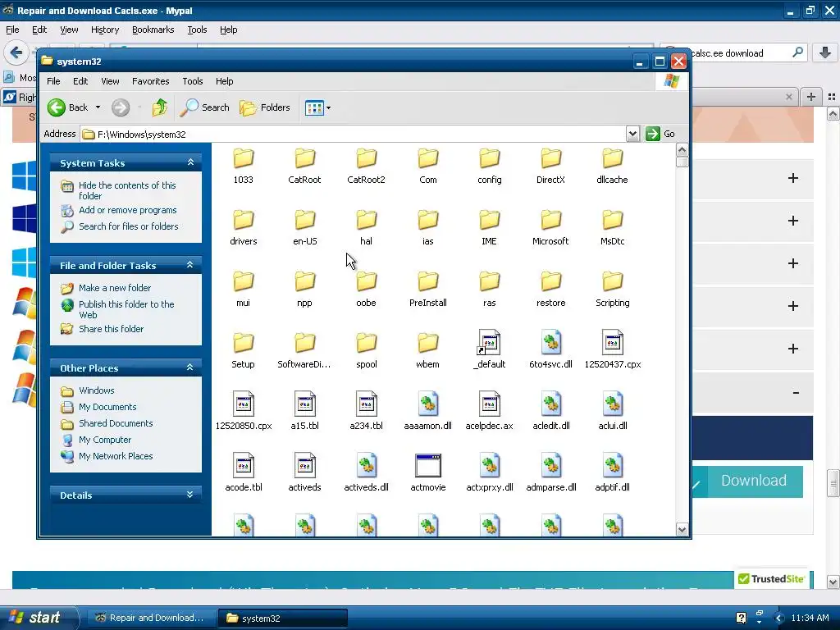Open My Computer in Other Places

tap(105, 440)
